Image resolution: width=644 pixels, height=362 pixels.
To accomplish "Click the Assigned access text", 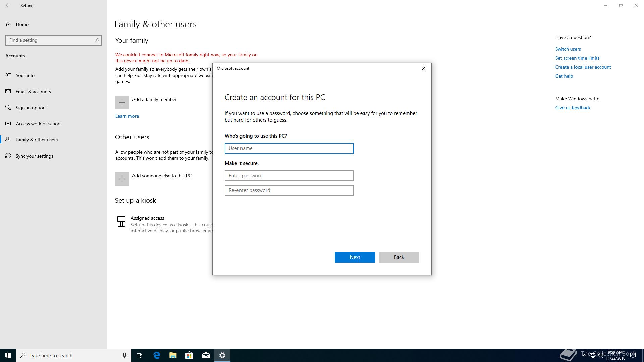I will pyautogui.click(x=147, y=218).
